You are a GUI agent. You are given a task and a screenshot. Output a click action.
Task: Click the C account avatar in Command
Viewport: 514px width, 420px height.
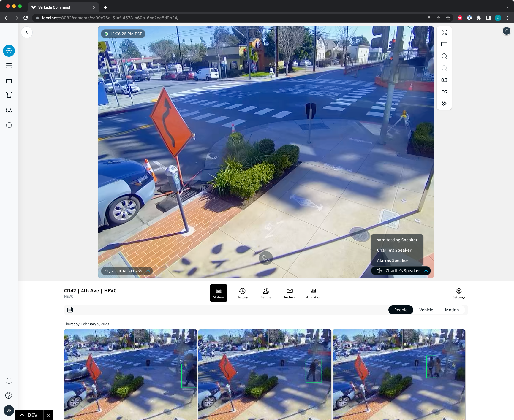(507, 31)
